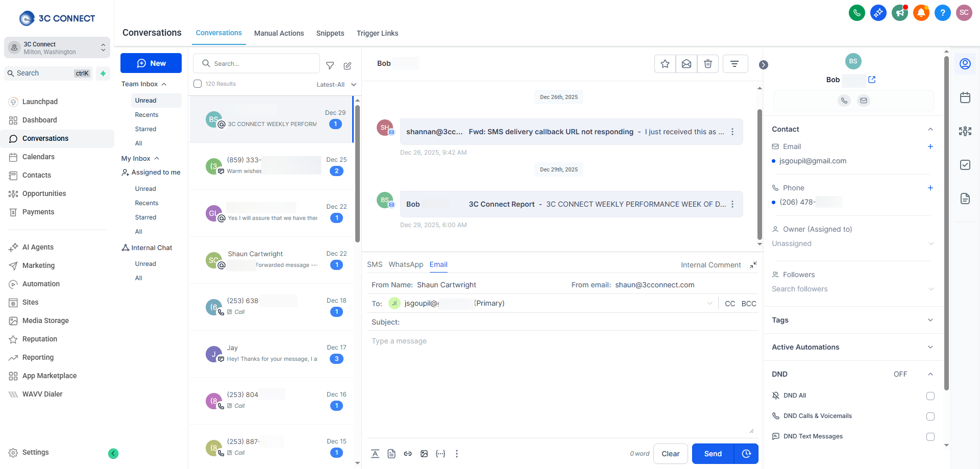Viewport: 980px width, 469px height.
Task: Check DND Calls & Voicemails
Action: point(930,416)
